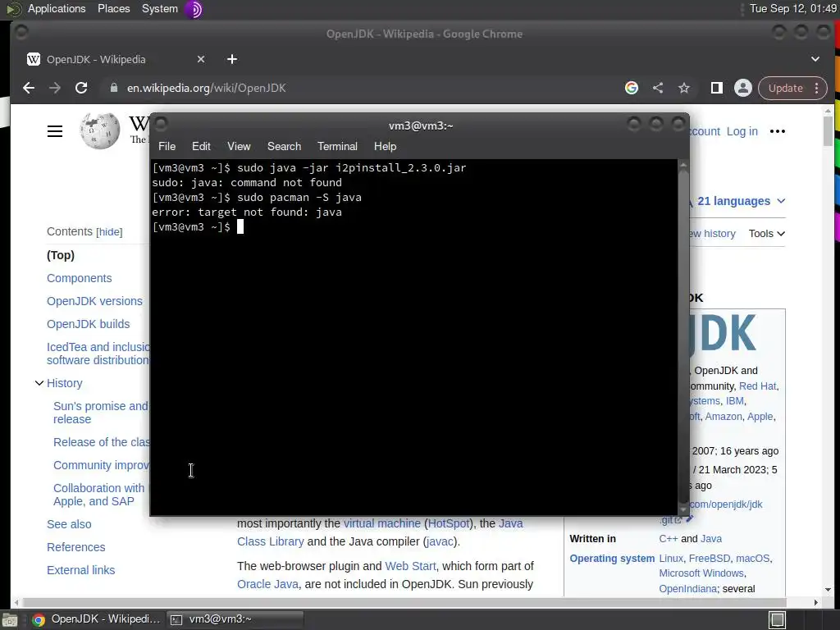Close the OpenJDK - Wikipedia tab
The width and height of the screenshot is (840, 630).
(201, 59)
